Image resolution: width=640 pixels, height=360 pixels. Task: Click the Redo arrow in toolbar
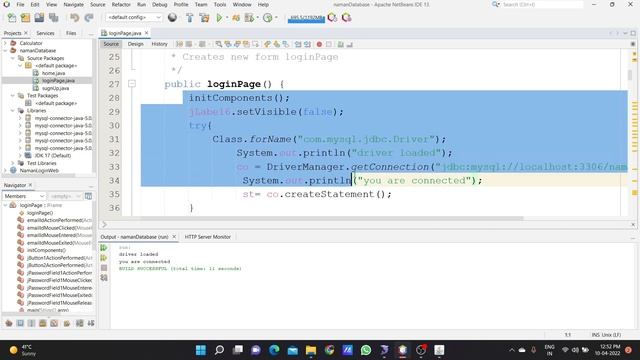pos(89,18)
